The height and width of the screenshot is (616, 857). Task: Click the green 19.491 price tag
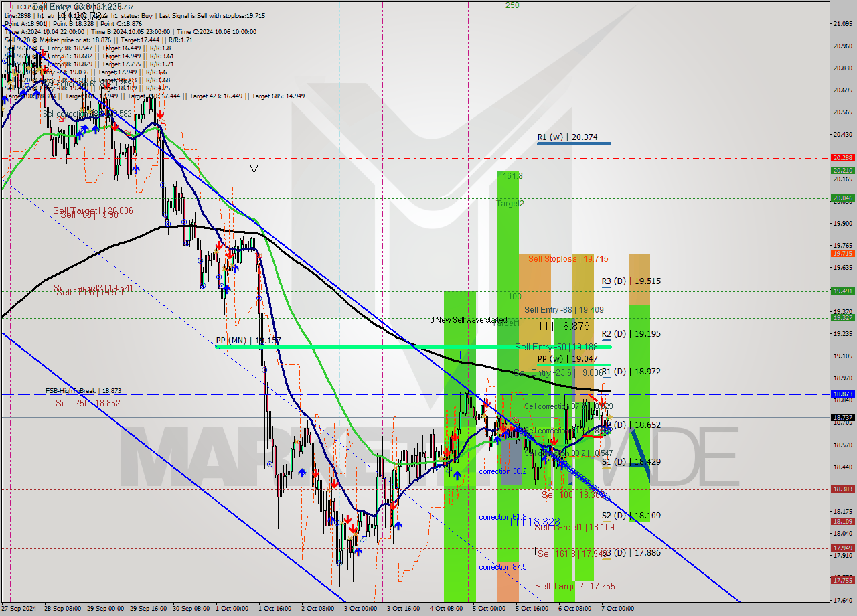[x=842, y=291]
